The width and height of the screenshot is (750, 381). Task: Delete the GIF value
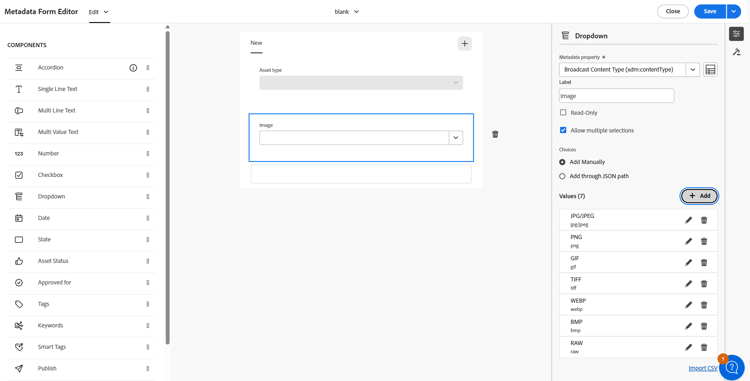coord(704,262)
